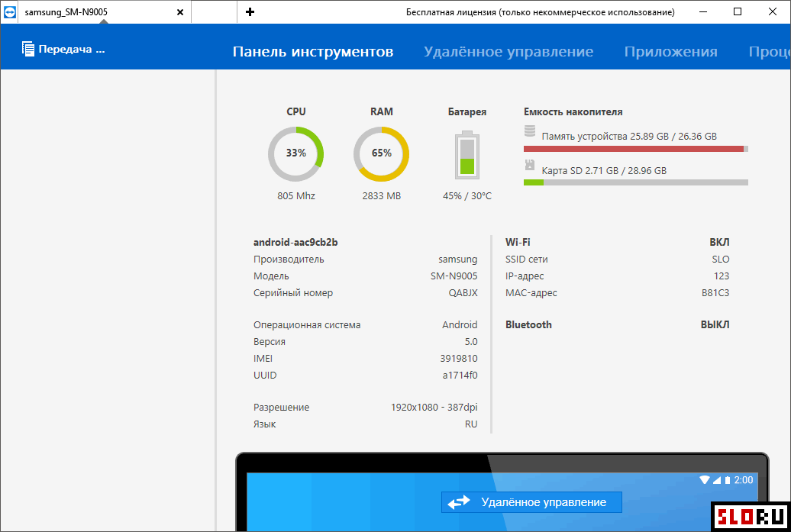
Task: Click the battery icon next to 2:00
Action: (728, 479)
